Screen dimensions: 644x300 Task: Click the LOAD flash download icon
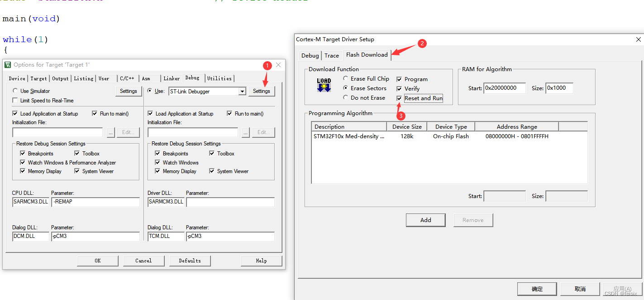[324, 85]
